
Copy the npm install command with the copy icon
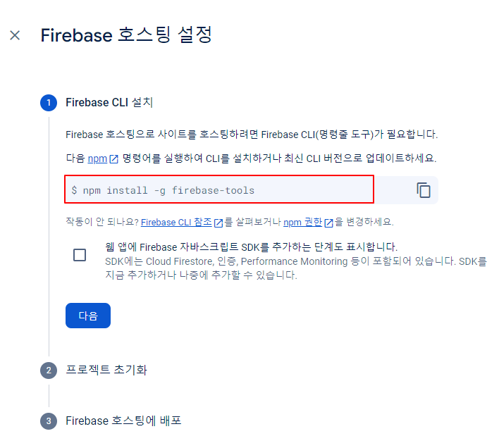(424, 190)
